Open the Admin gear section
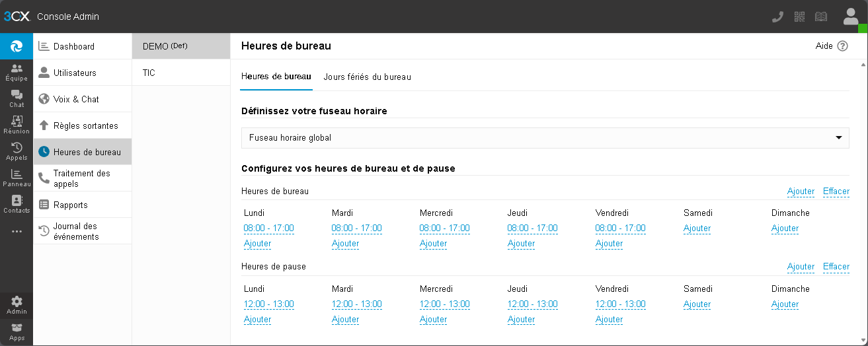 [x=17, y=305]
